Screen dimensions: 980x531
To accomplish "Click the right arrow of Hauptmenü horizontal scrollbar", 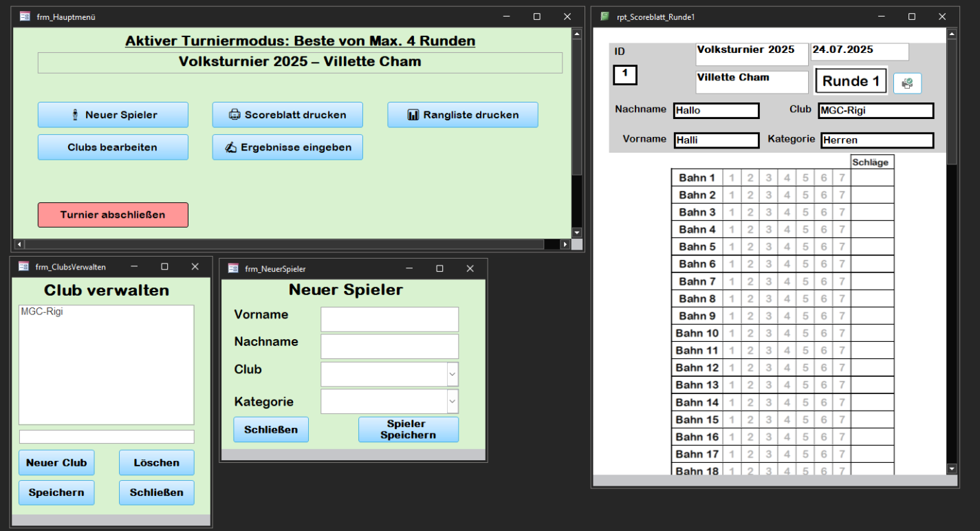I will click(565, 244).
